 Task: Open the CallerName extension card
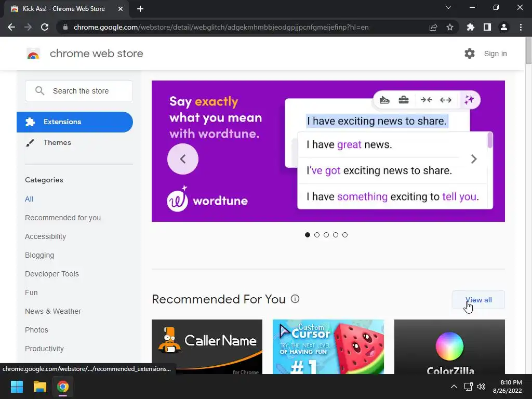tap(207, 347)
